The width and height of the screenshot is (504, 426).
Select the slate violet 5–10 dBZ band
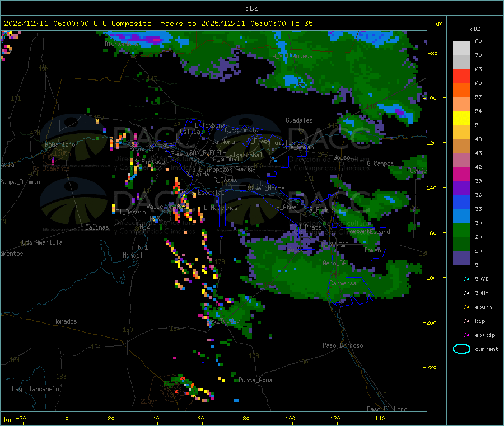461,258
